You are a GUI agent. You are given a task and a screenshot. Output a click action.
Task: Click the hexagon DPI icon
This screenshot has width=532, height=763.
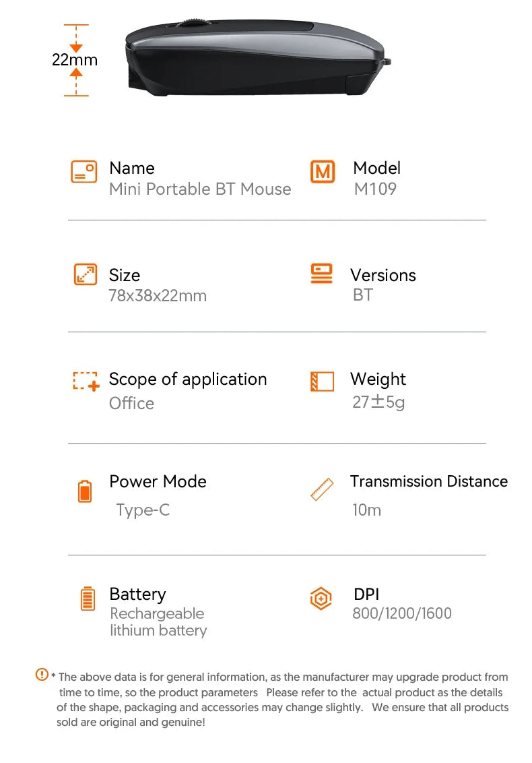tap(321, 599)
